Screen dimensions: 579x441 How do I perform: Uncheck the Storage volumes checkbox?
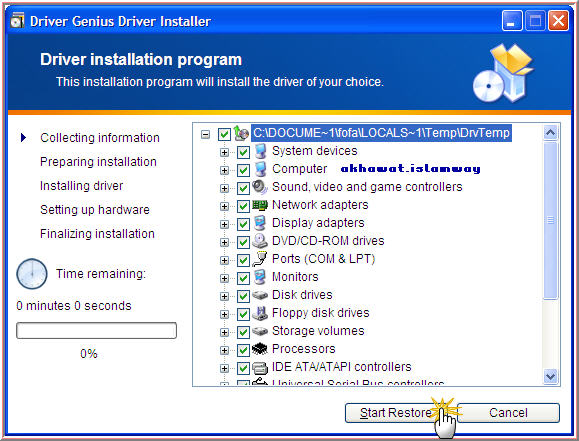[243, 332]
